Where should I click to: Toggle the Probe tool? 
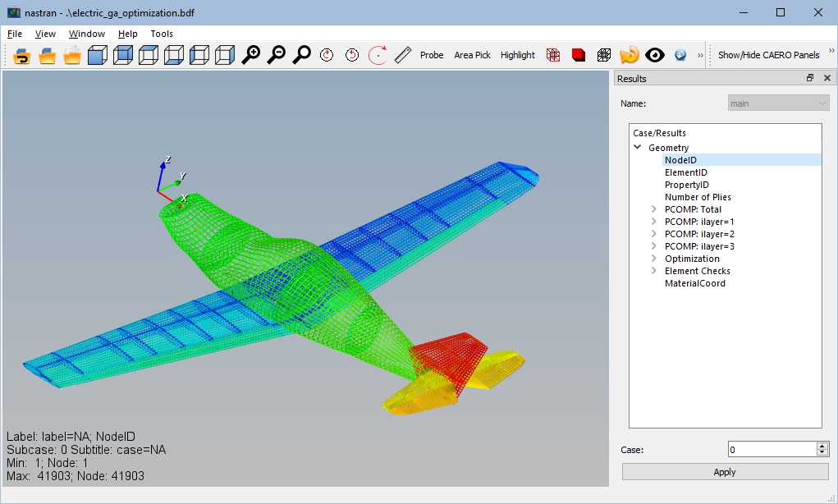pos(432,55)
